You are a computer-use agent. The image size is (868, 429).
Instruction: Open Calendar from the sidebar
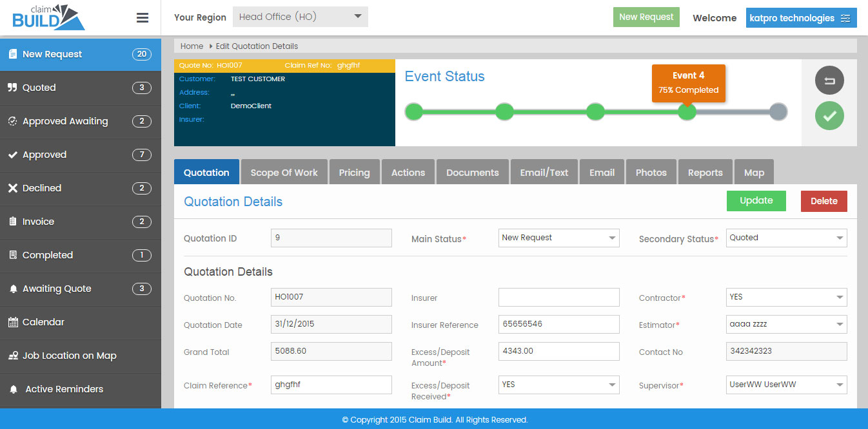click(x=43, y=322)
